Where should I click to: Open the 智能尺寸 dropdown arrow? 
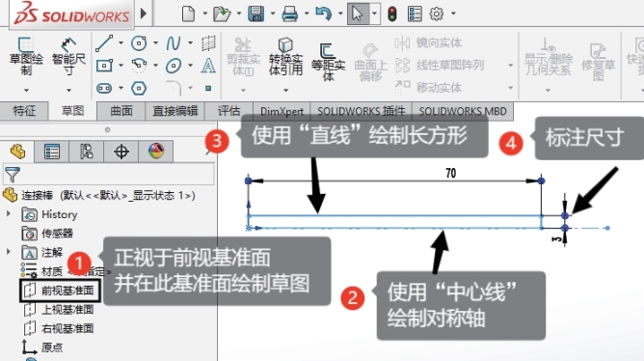tap(68, 90)
